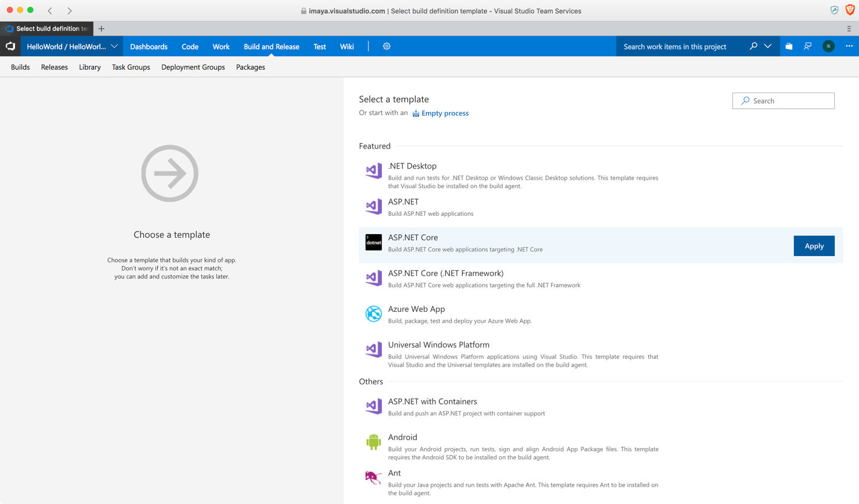Expand the work item search options chevron
859x504 pixels.
pos(768,46)
